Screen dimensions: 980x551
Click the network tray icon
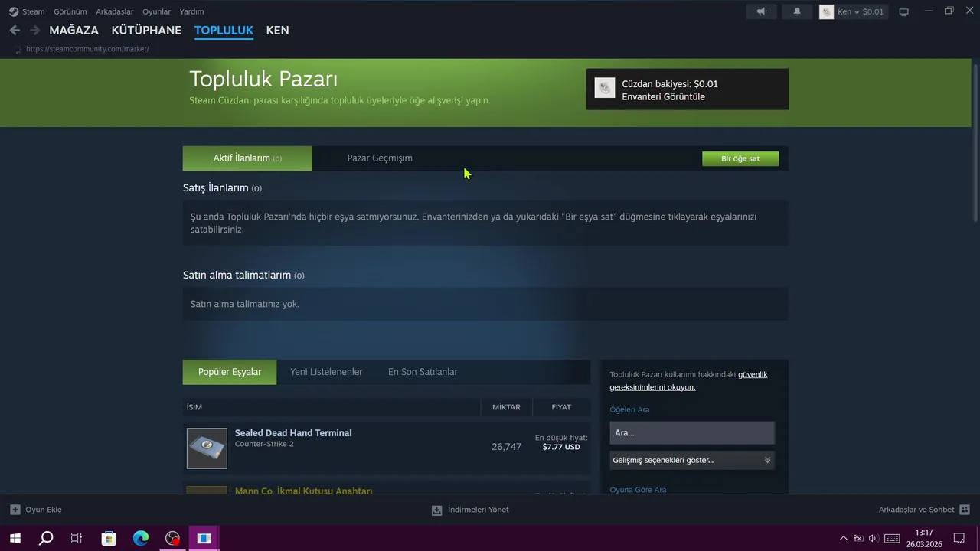(858, 538)
